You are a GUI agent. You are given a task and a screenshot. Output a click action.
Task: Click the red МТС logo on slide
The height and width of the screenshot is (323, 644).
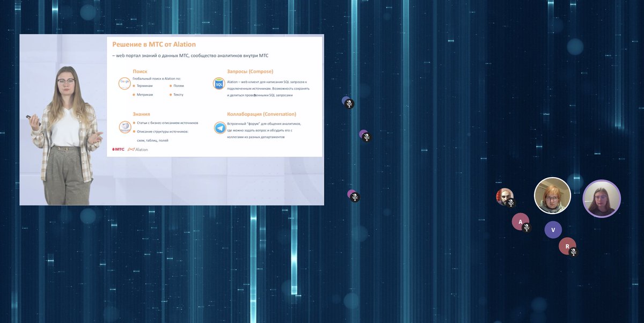[x=118, y=150]
